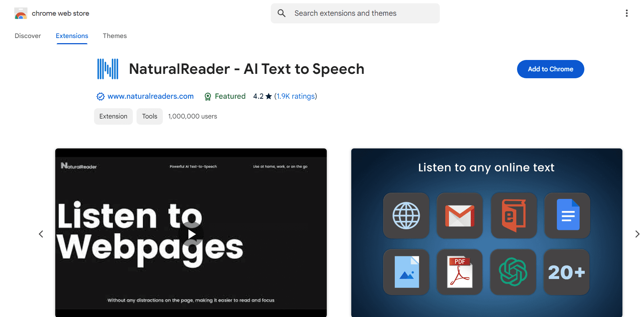The image size is (644, 317).
Task: Open the Listen to Webpages video thumbnail
Action: tap(191, 233)
